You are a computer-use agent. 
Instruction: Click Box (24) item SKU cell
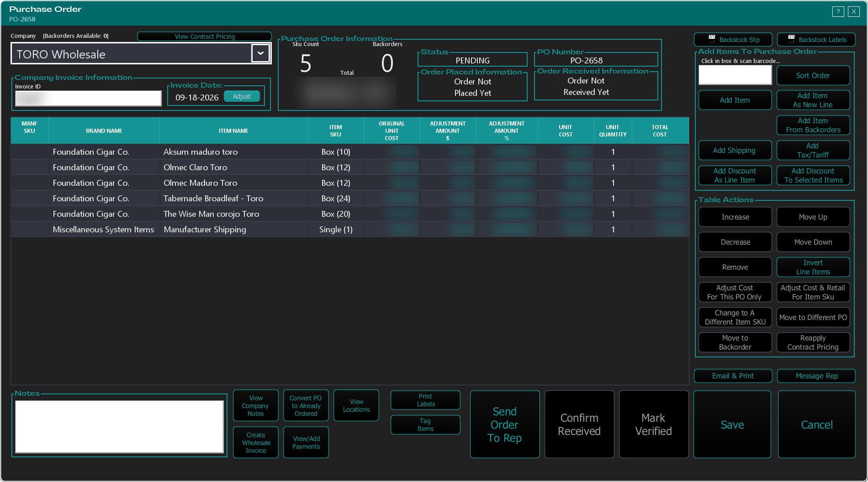[336, 198]
